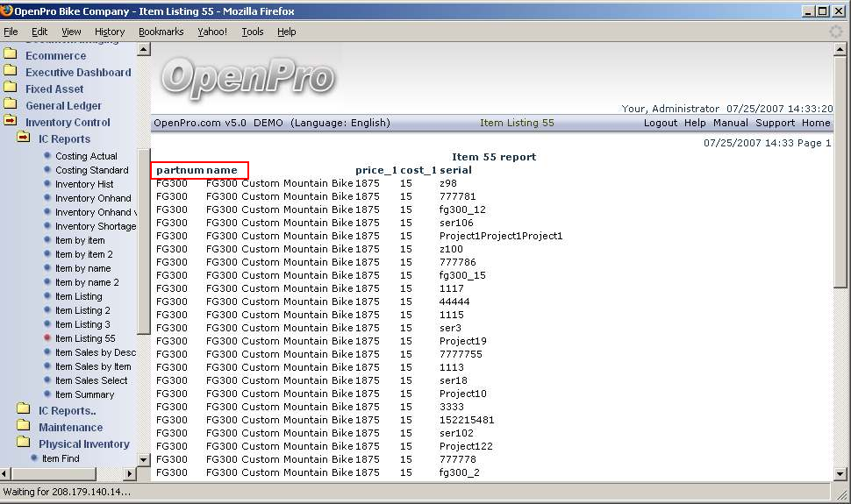Open the Bookmarks menu

(x=161, y=32)
